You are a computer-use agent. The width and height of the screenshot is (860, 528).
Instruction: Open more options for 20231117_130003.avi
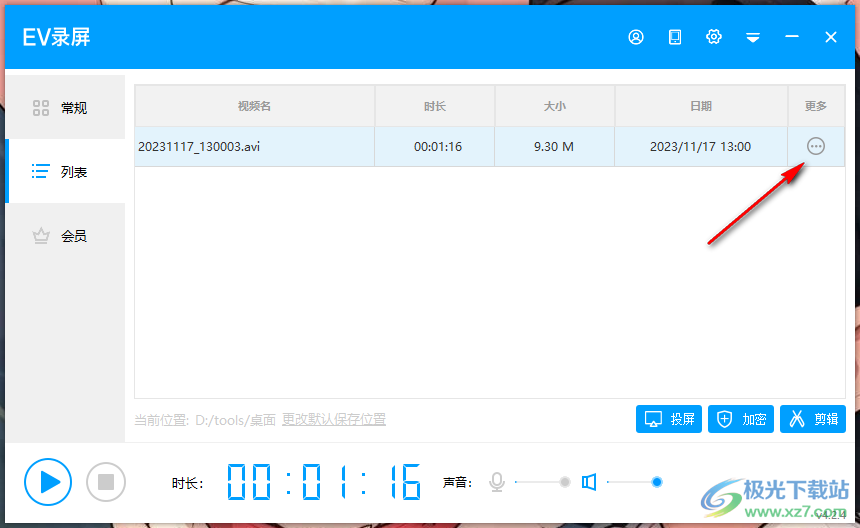click(x=816, y=146)
